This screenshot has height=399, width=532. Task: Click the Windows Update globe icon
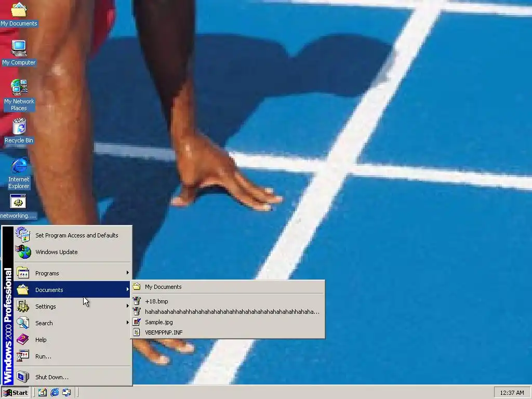click(23, 252)
